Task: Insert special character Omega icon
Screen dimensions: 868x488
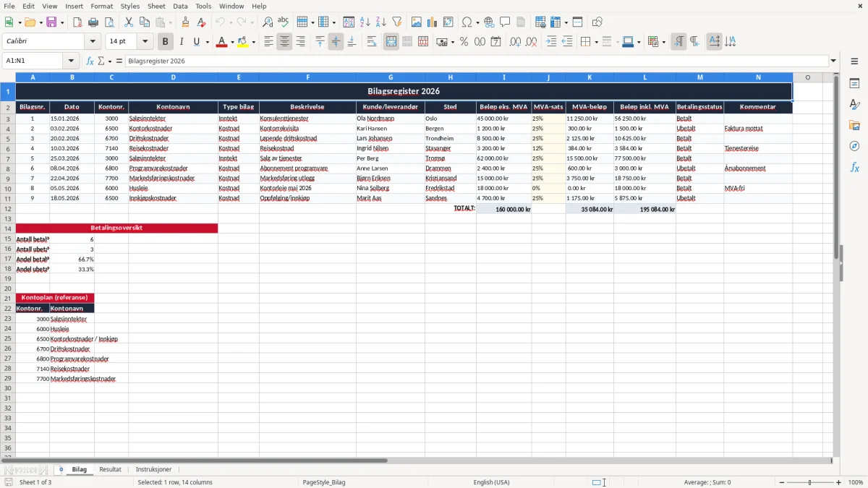Action: 467,22
